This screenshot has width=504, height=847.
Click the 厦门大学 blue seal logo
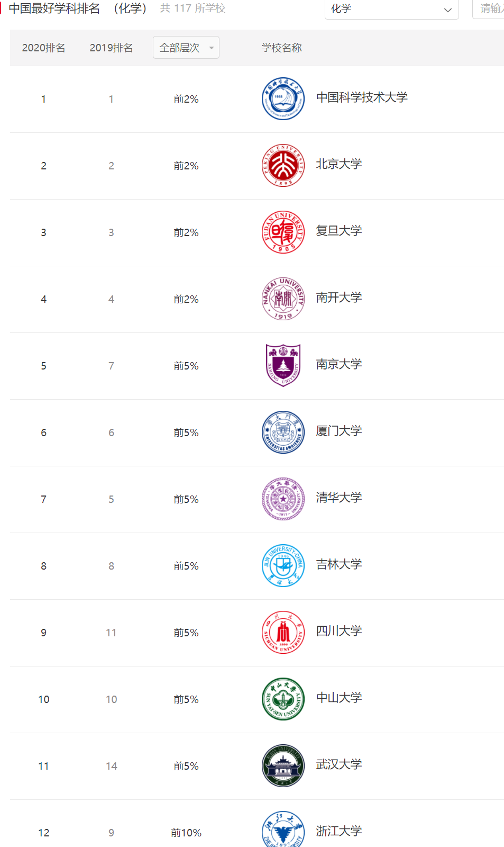click(x=283, y=432)
